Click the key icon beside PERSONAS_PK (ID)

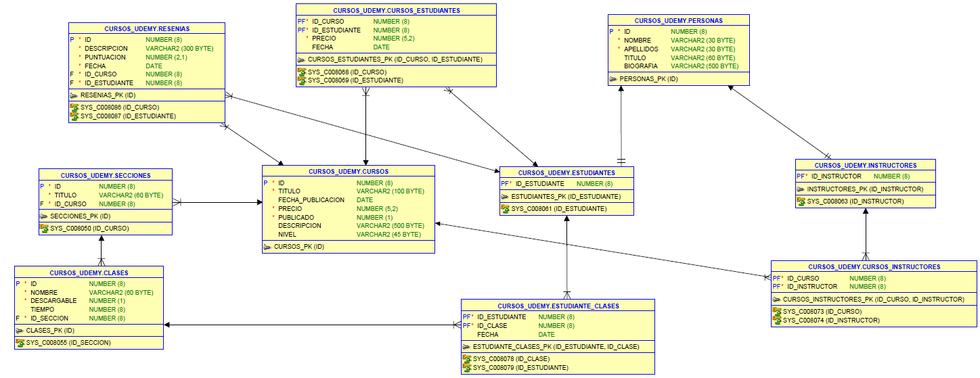613,79
